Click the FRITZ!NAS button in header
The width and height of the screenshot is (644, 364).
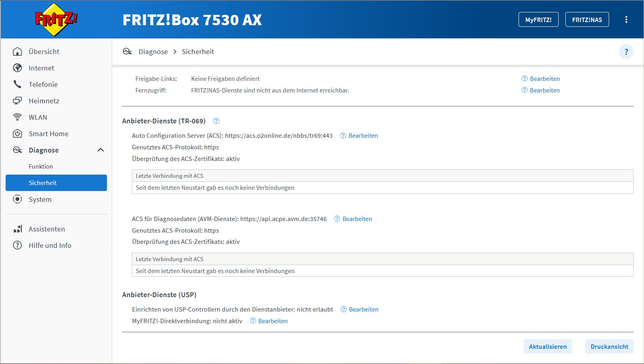click(x=587, y=20)
